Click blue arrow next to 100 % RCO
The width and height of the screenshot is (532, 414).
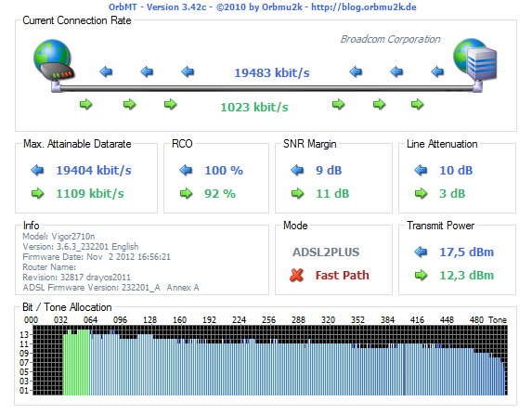coord(187,170)
